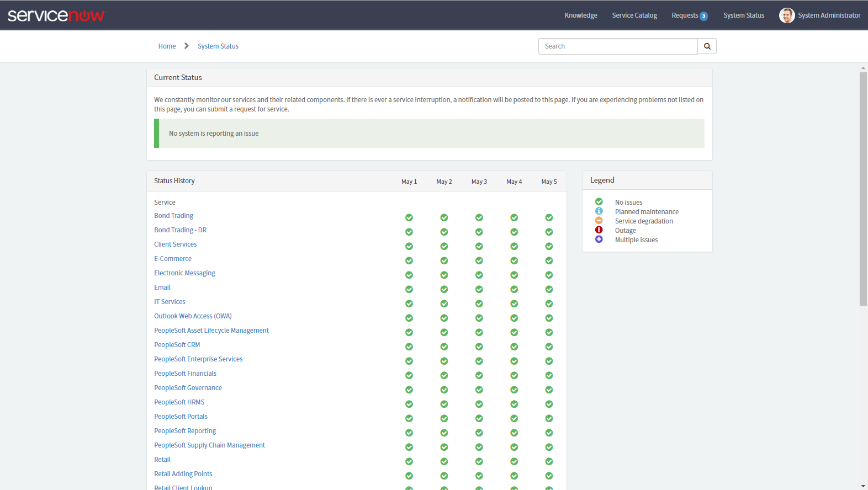The height and width of the screenshot is (490, 868).
Task: Open the Bond Trading - DR service link
Action: coord(180,230)
